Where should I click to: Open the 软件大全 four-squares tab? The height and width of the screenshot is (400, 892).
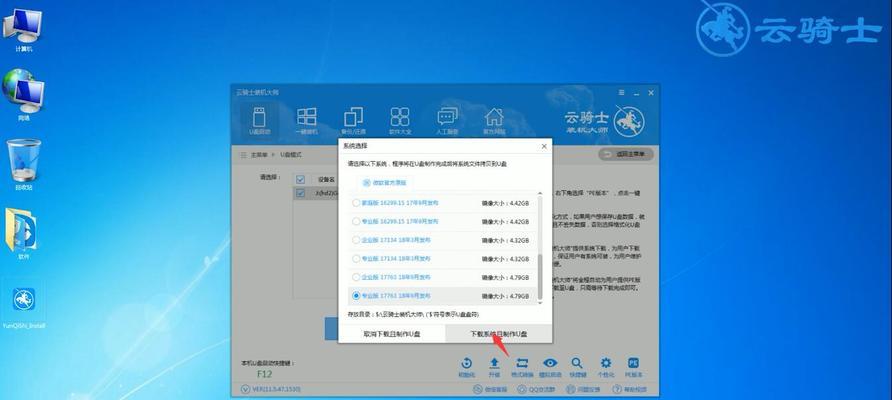click(x=400, y=121)
